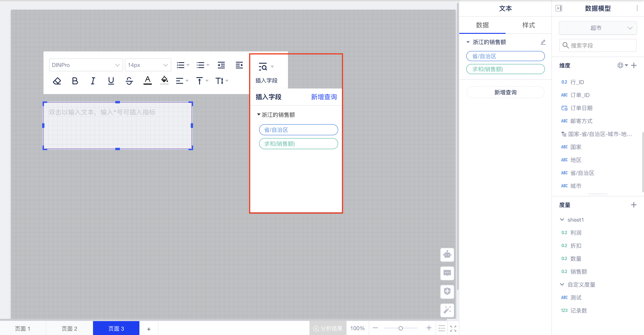Click the 搜索字段 search input
Image resolution: width=644 pixels, height=335 pixels.
click(598, 45)
